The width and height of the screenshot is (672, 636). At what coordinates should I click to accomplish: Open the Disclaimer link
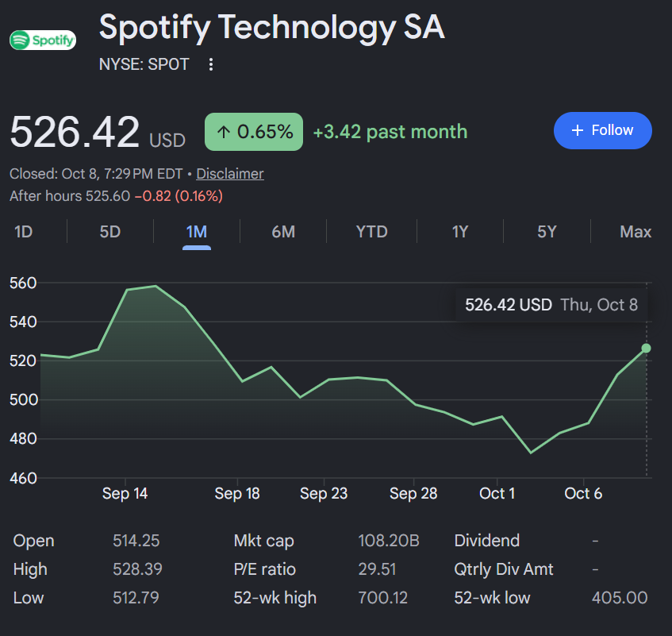230,174
